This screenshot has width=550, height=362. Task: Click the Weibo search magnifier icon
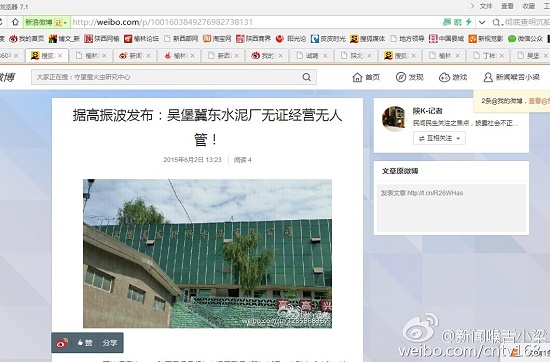pyautogui.click(x=307, y=77)
